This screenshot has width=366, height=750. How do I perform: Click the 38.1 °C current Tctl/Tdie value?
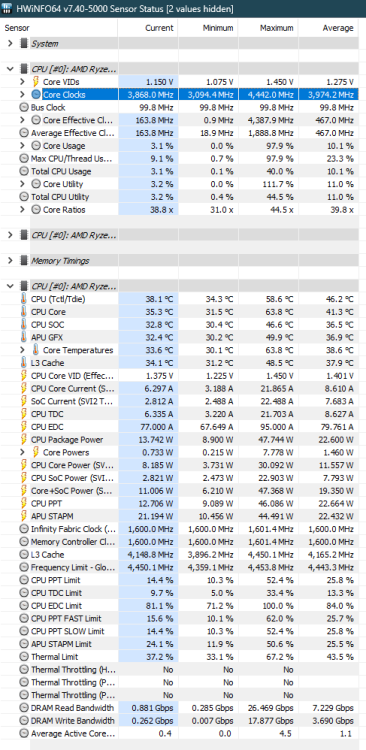click(x=159, y=299)
